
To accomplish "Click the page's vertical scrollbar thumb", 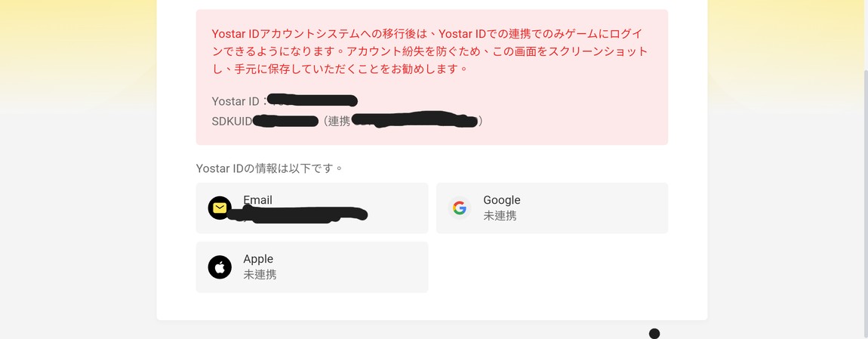I will 866,200.
